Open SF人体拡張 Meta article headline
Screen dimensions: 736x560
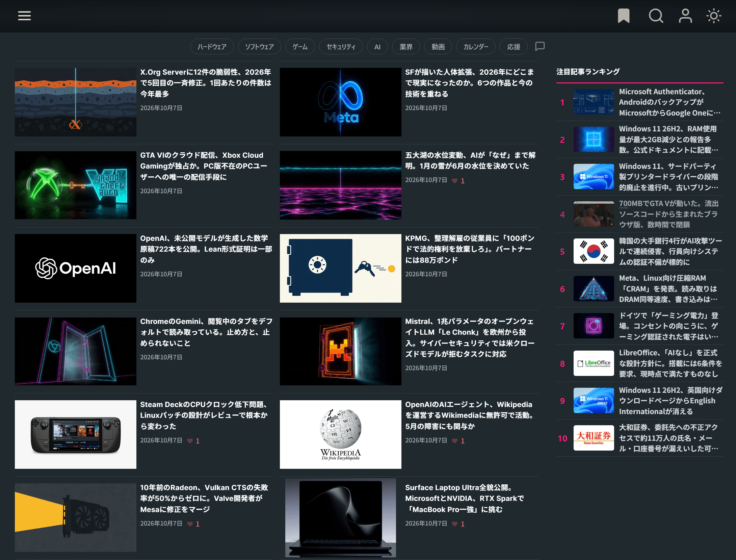(x=469, y=83)
